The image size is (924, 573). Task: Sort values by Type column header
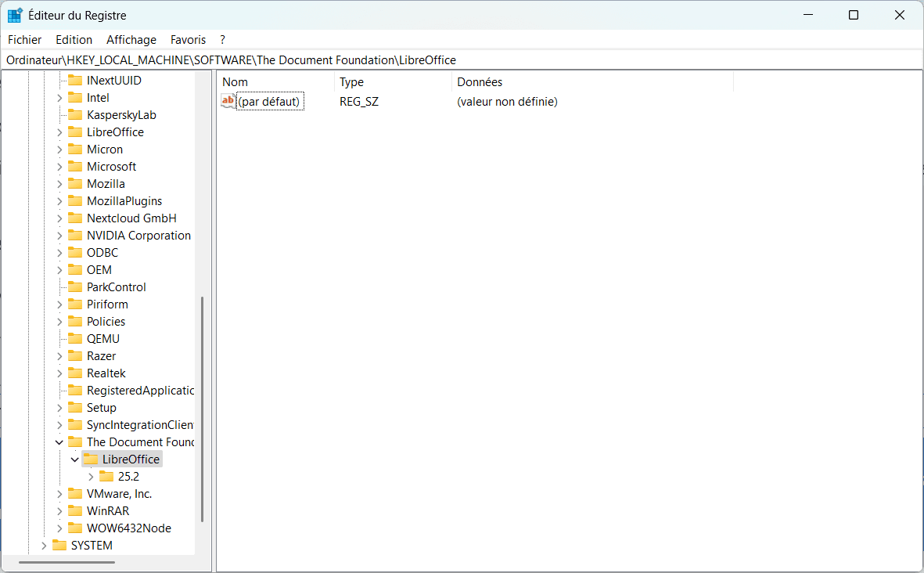[x=393, y=82]
